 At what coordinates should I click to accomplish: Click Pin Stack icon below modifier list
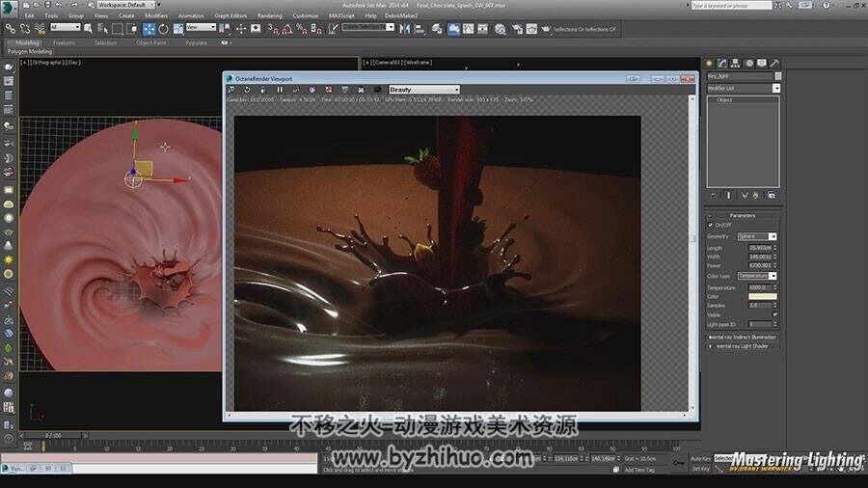pyautogui.click(x=713, y=196)
